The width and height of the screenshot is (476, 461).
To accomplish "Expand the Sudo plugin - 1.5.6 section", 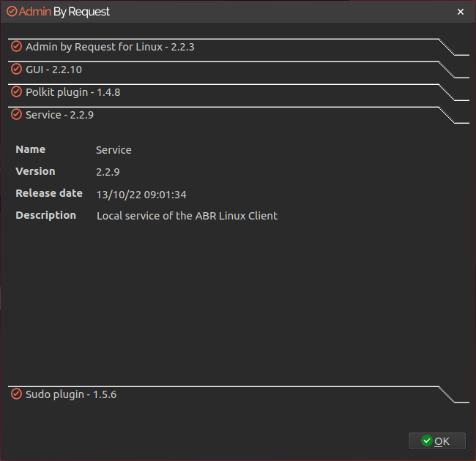I will click(x=238, y=394).
